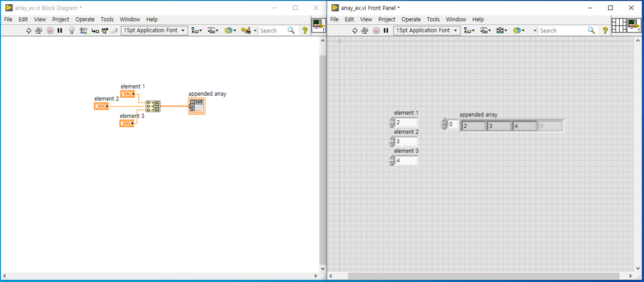Click the appended array index stepper arrows

[444, 124]
